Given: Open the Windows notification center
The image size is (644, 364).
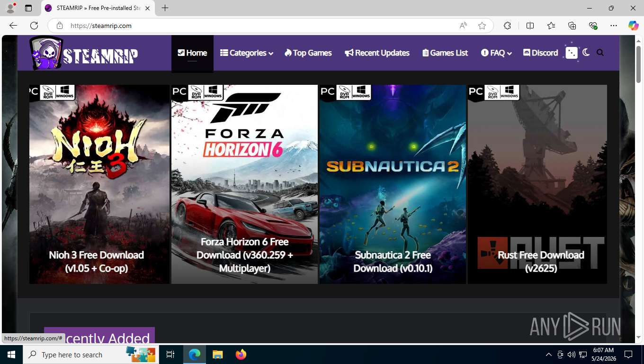Looking at the screenshot, I should coord(628,355).
